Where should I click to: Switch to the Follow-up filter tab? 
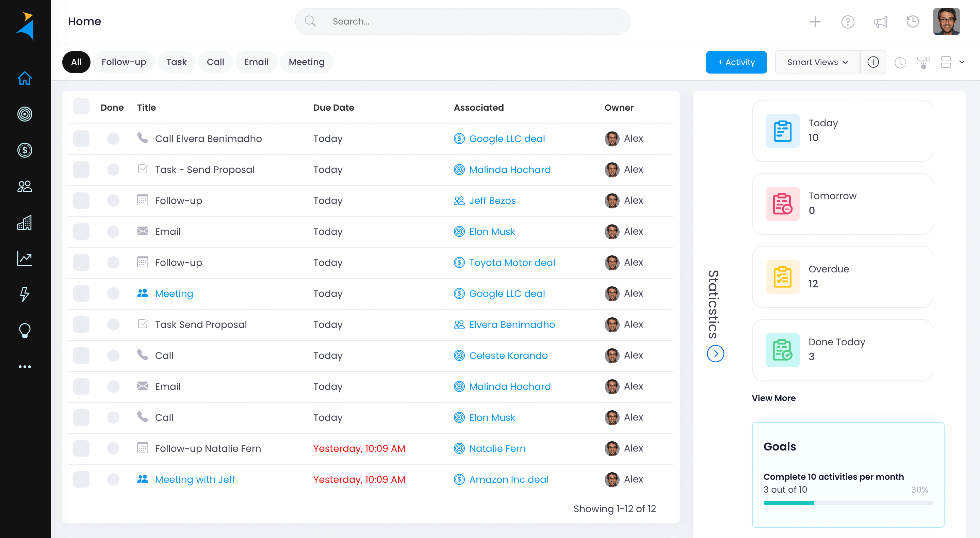(124, 62)
